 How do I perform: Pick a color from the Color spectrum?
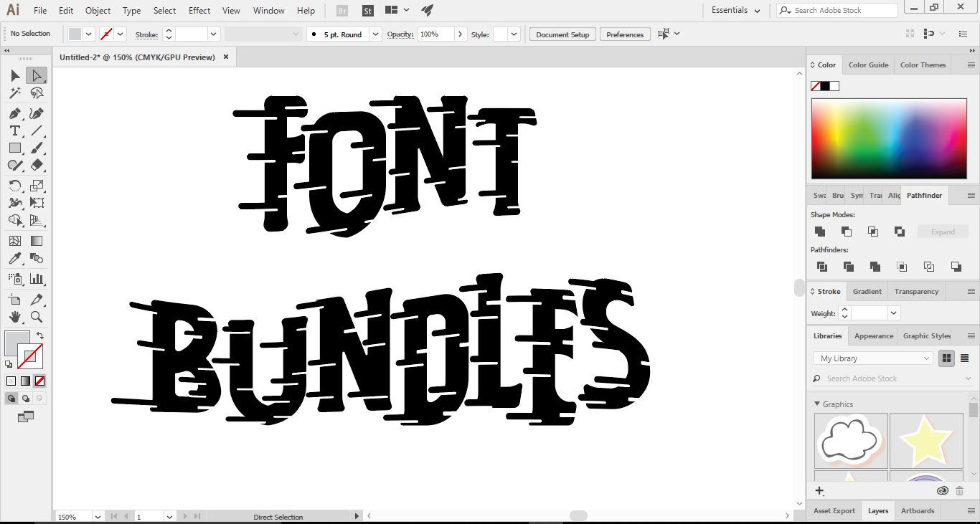[889, 138]
